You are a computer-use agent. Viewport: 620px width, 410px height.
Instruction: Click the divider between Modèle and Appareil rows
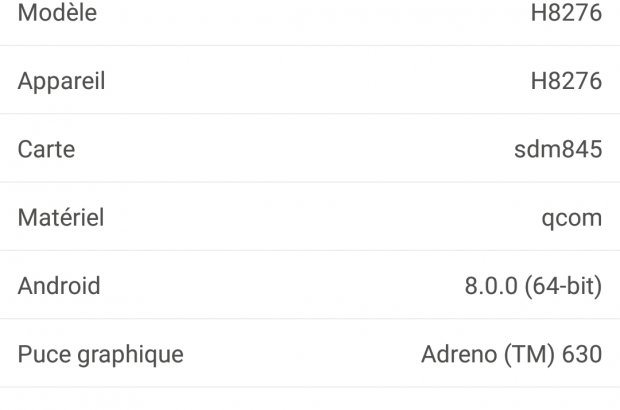310,46
